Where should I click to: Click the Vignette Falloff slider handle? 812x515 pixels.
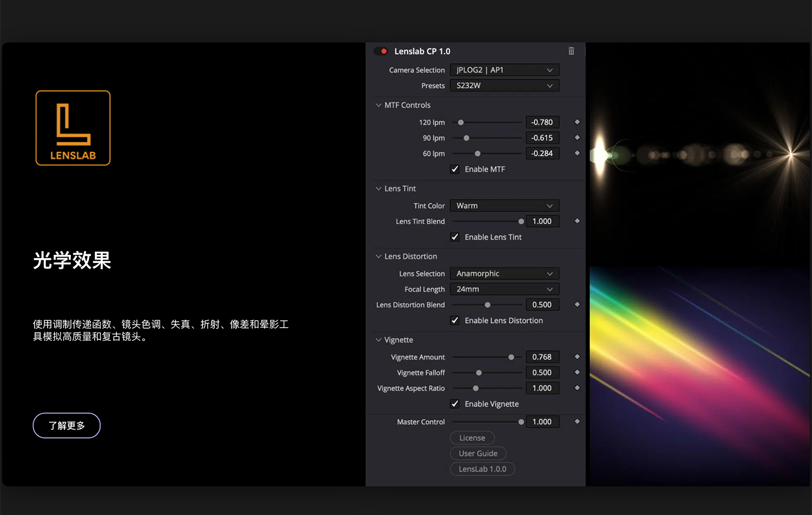(x=479, y=372)
